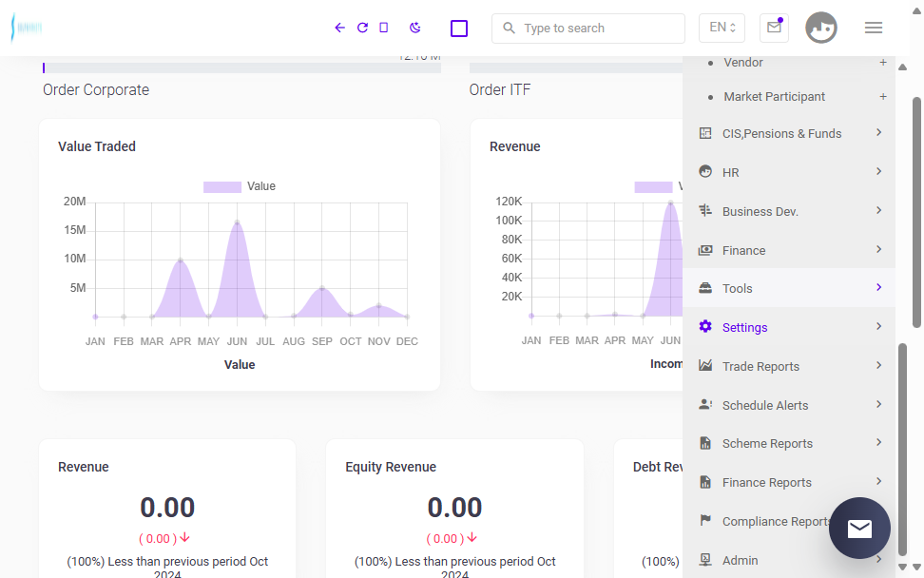Click the Order ITF label
The width and height of the screenshot is (924, 578).
pyautogui.click(x=500, y=89)
